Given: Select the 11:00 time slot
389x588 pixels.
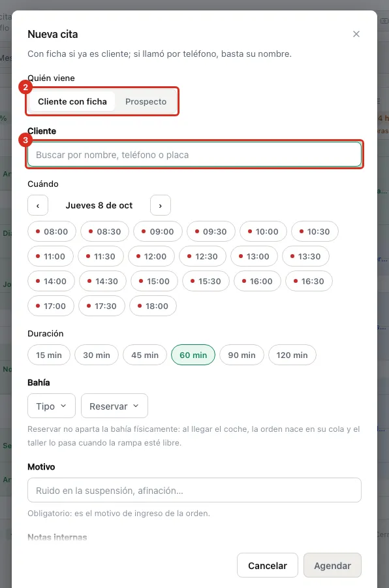Looking at the screenshot, I should point(51,256).
